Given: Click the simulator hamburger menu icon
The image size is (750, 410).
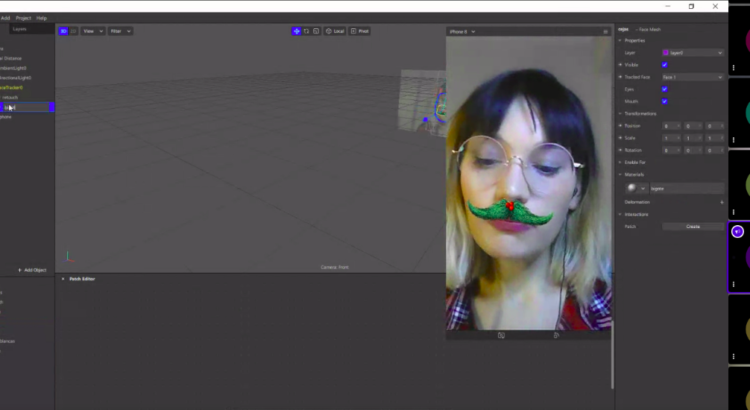Looking at the screenshot, I should (x=605, y=31).
